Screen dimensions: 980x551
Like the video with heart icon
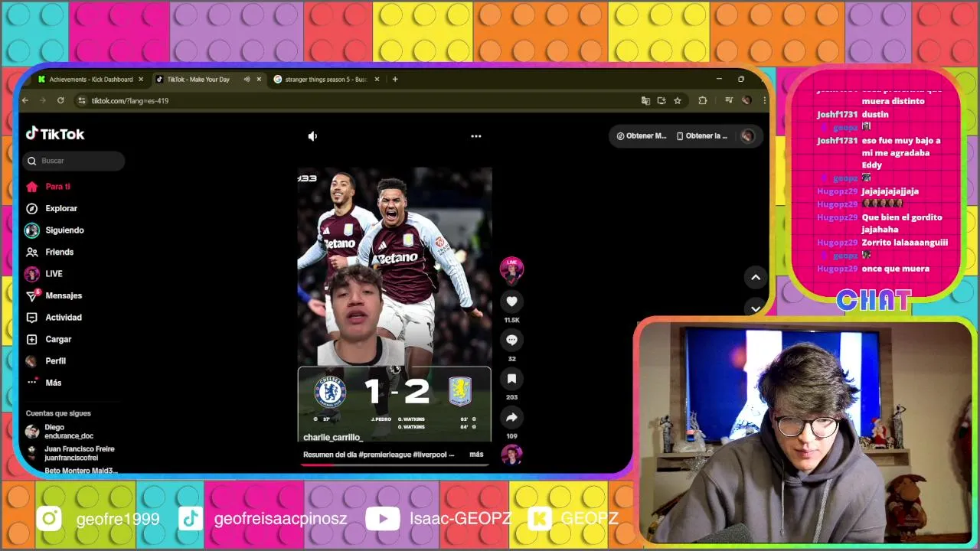[x=511, y=302]
